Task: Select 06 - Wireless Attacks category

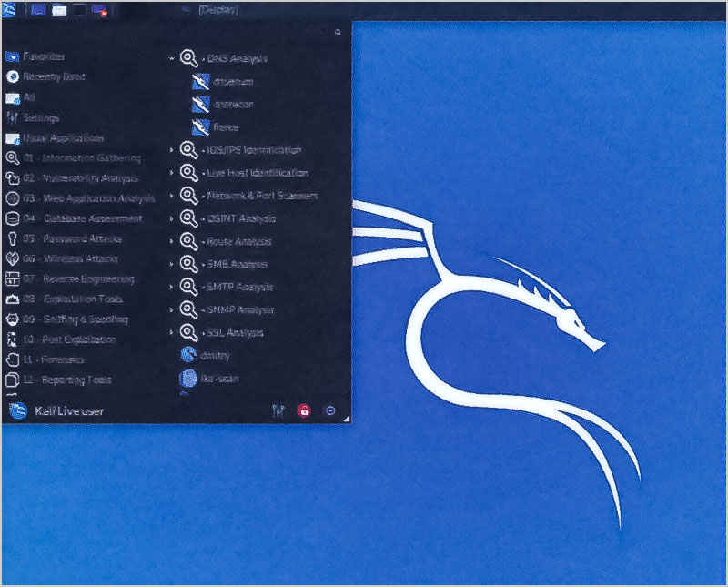Action: click(62, 258)
